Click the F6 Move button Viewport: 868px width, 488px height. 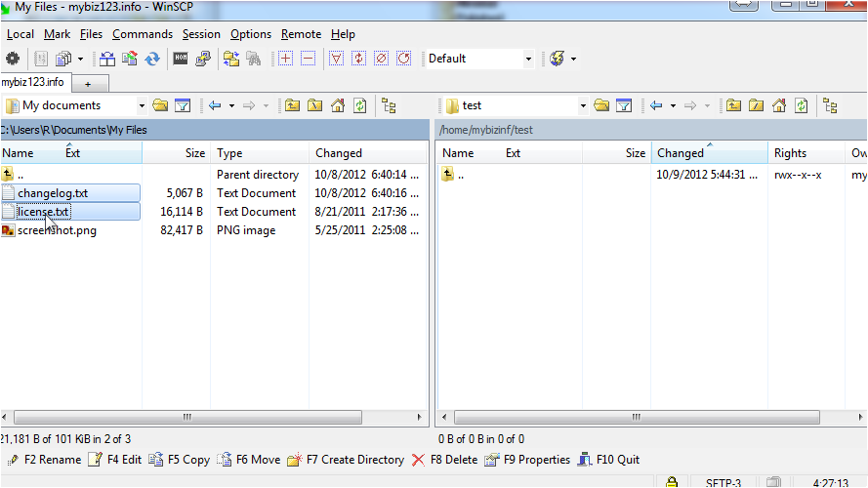point(249,460)
